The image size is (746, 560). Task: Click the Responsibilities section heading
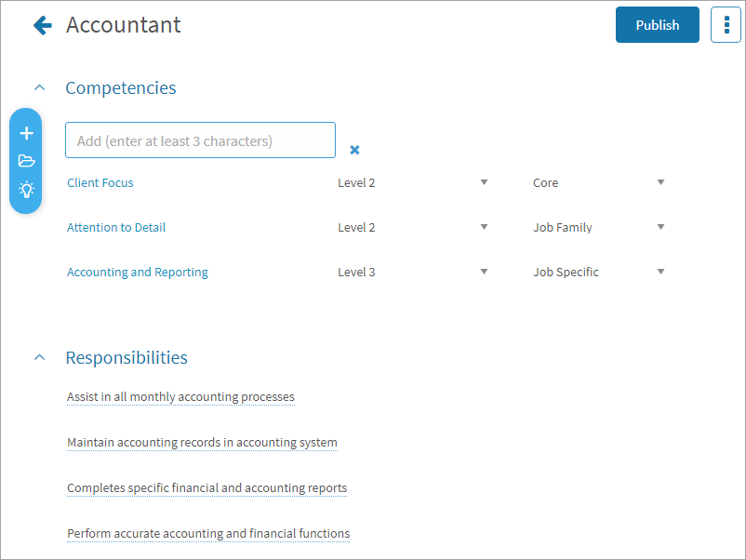tap(127, 358)
